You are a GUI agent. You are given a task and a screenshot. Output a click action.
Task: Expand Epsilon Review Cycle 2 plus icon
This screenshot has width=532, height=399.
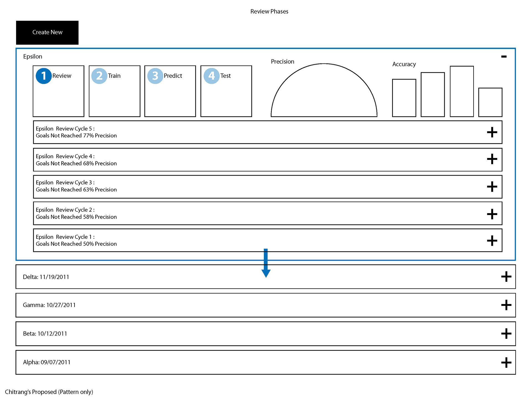[492, 214]
